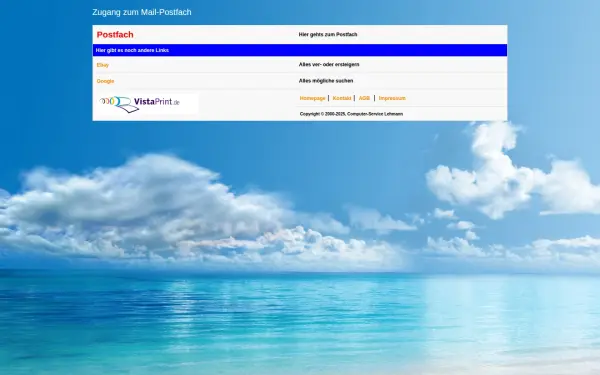The width and height of the screenshot is (600, 375).
Task: Go to the Homepage footer link
Action: tap(312, 98)
